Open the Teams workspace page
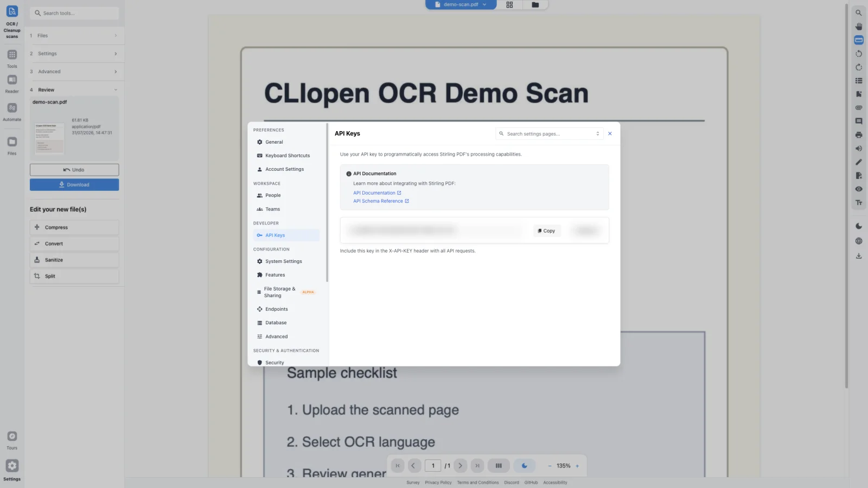The width and height of the screenshot is (868, 488). point(286,209)
